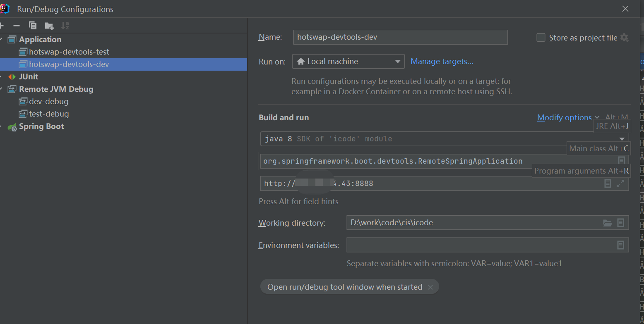Click the Name input field
The width and height of the screenshot is (644, 324).
point(400,37)
